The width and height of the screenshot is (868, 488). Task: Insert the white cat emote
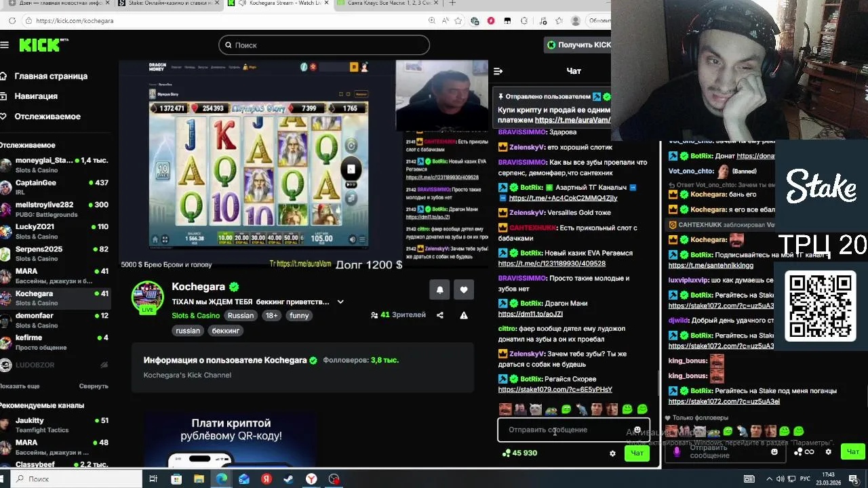[x=536, y=409]
